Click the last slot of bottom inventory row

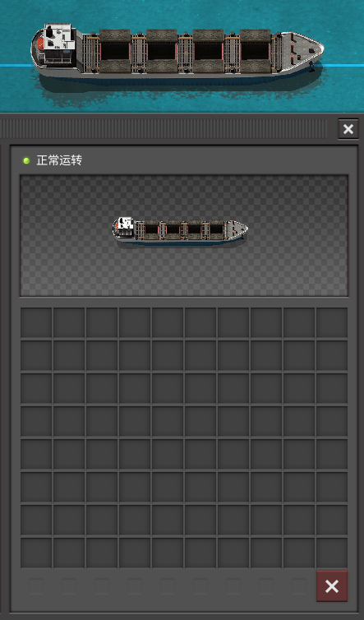click(332, 553)
